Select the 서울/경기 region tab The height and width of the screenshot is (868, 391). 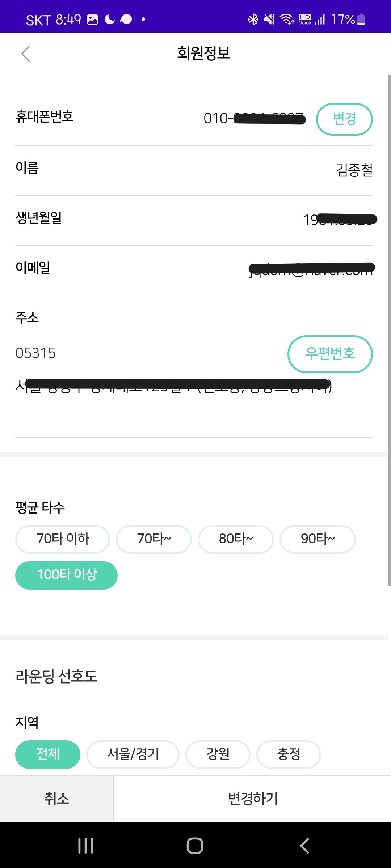tap(133, 754)
